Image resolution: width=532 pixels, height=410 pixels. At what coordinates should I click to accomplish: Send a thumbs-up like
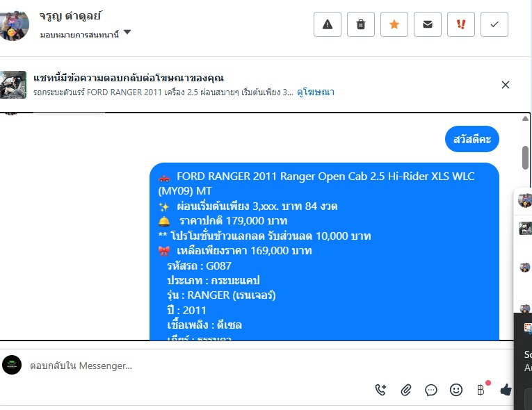[506, 390]
